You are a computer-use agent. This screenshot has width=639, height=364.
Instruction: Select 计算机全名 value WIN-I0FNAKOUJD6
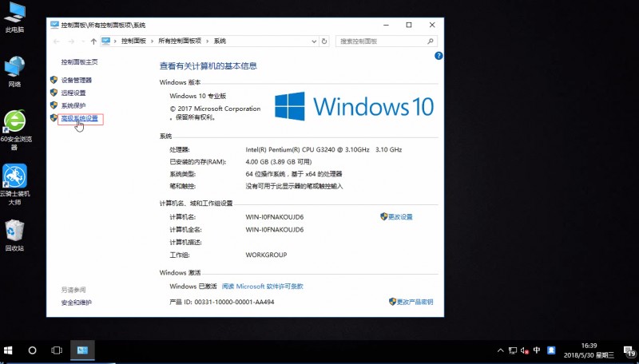point(274,230)
